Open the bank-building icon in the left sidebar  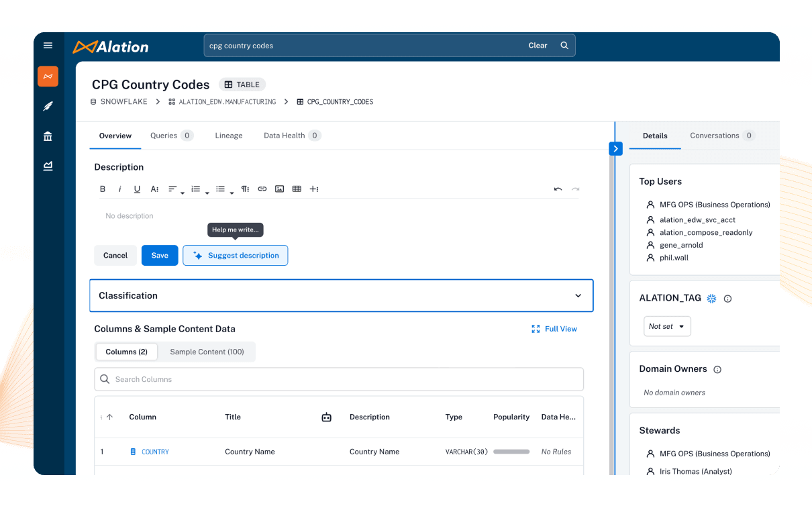tap(48, 136)
